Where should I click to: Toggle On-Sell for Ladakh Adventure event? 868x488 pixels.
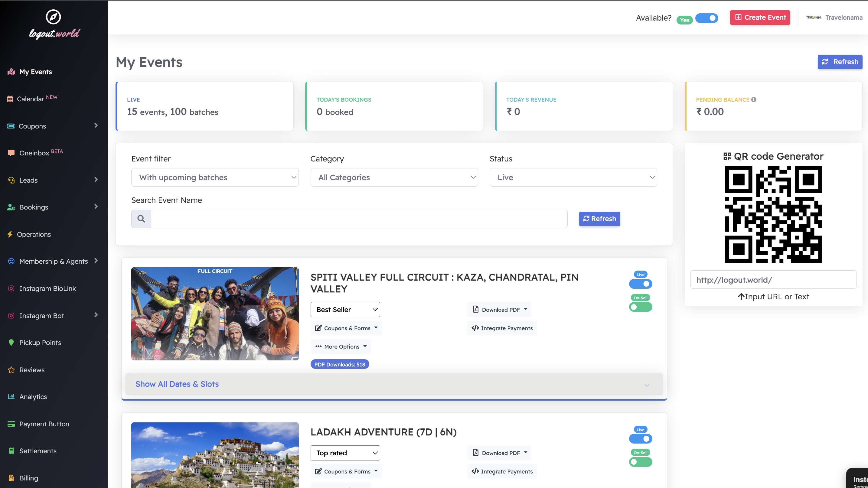(641, 462)
